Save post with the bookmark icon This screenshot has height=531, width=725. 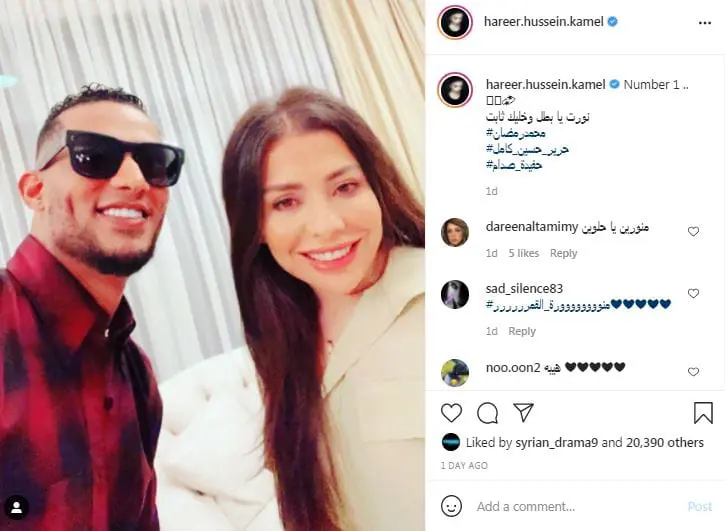coord(703,413)
